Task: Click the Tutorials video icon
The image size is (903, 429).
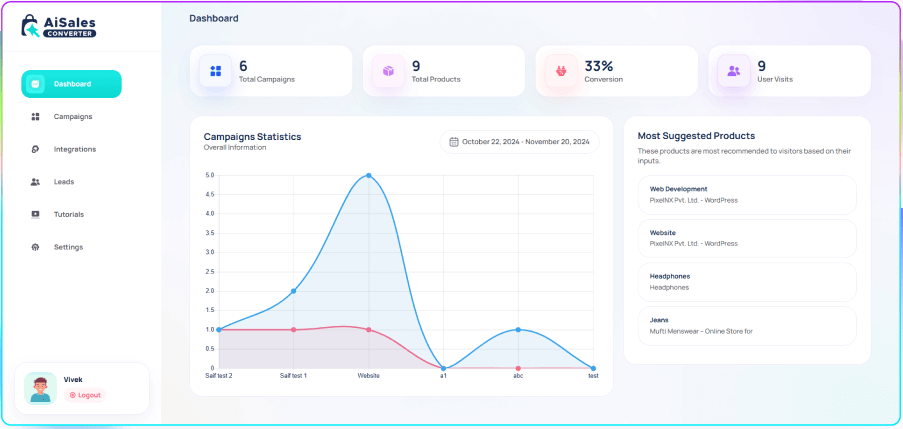Action: [x=36, y=214]
